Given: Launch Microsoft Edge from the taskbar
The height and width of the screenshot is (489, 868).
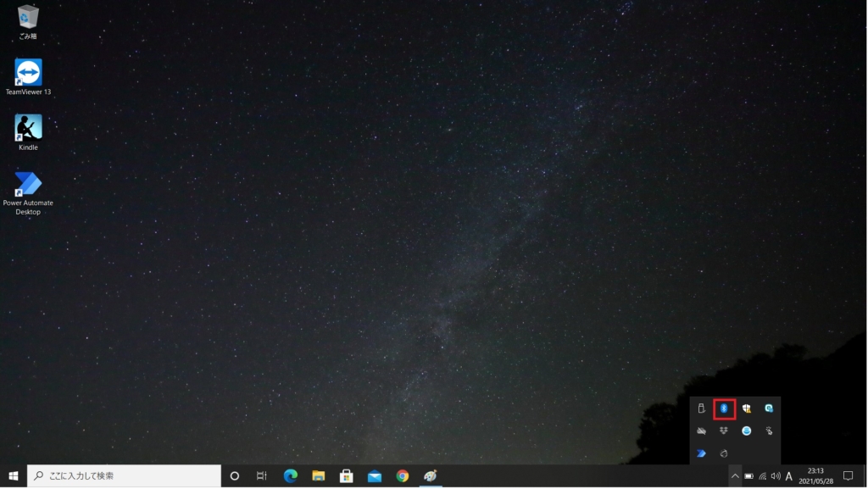Looking at the screenshot, I should click(291, 476).
